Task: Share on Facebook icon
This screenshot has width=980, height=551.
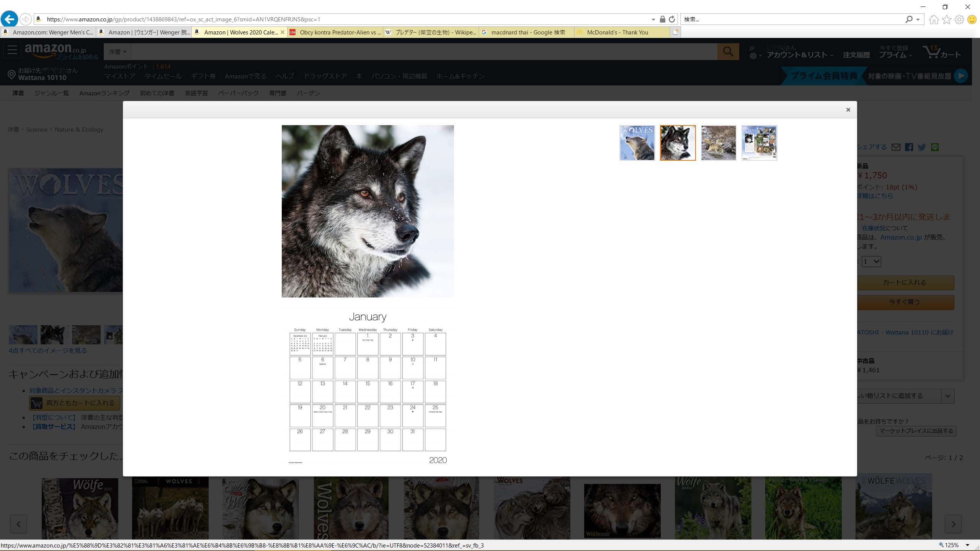Action: [x=909, y=147]
